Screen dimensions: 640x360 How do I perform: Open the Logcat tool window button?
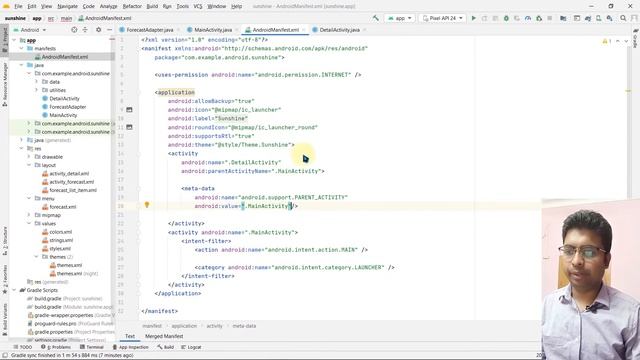click(x=191, y=347)
